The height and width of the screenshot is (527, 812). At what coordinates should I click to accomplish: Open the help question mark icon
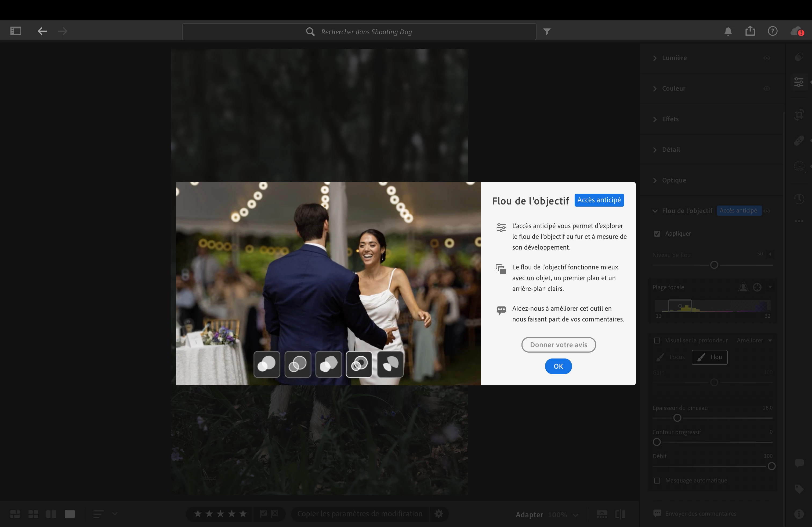click(773, 31)
